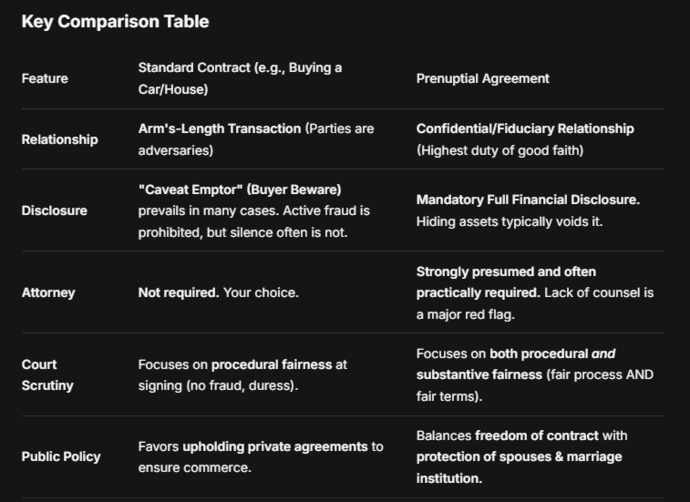Select the Court Scrutiny row label

coord(48,375)
